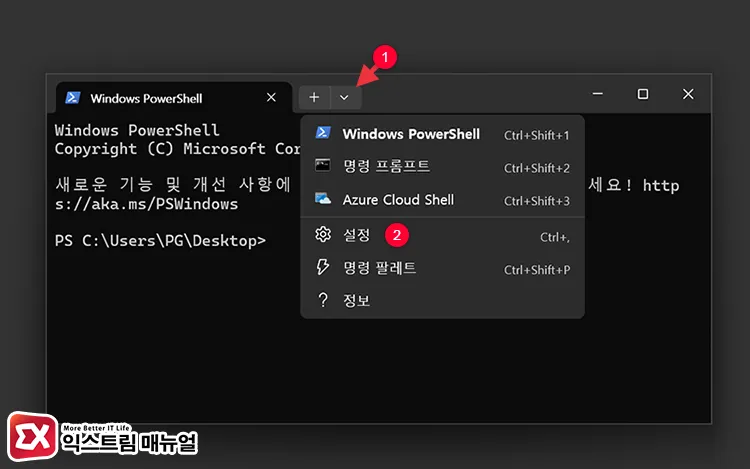The width and height of the screenshot is (750, 469).
Task: Click the Copyright (C) Microsoft line
Action: point(177,149)
